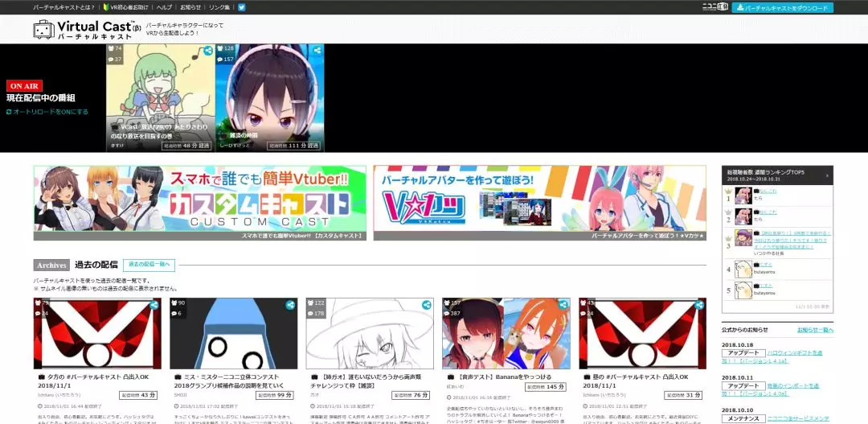
Task: Share the blue-hat archive broadcast by SHOJI
Action: pos(290,305)
